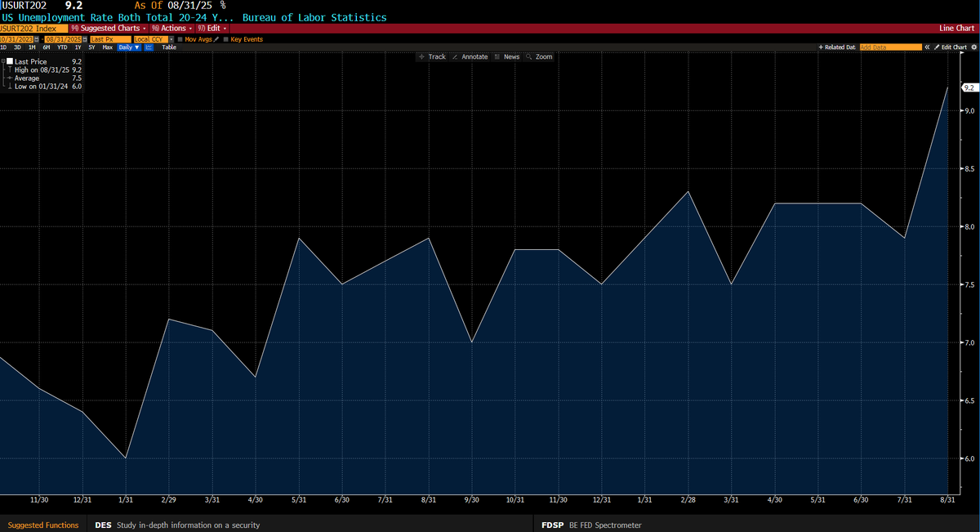Click the line chart type icon beside Daily

tap(149, 47)
